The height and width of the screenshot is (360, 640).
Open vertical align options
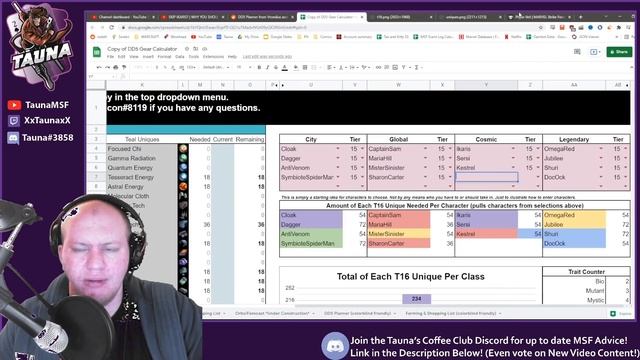click(x=342, y=67)
